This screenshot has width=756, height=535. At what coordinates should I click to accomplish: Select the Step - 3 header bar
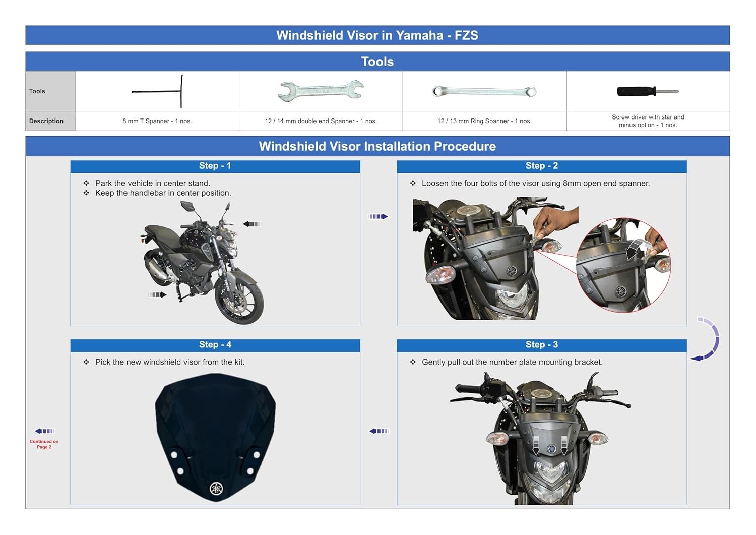[x=541, y=345]
